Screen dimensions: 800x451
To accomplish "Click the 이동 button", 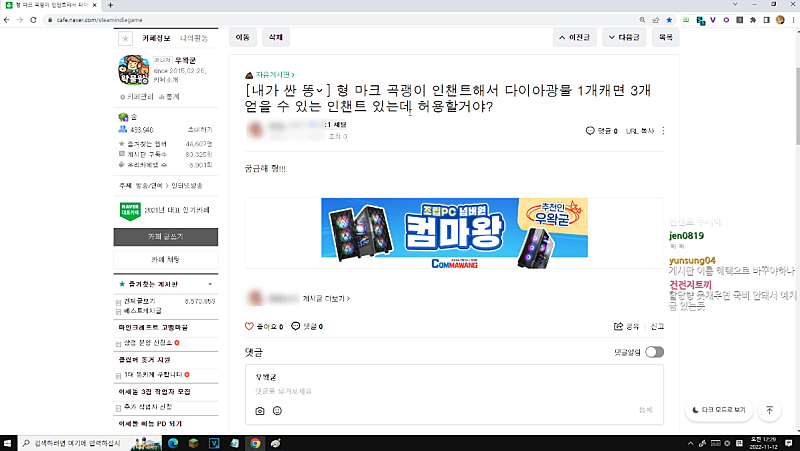I will (x=243, y=37).
